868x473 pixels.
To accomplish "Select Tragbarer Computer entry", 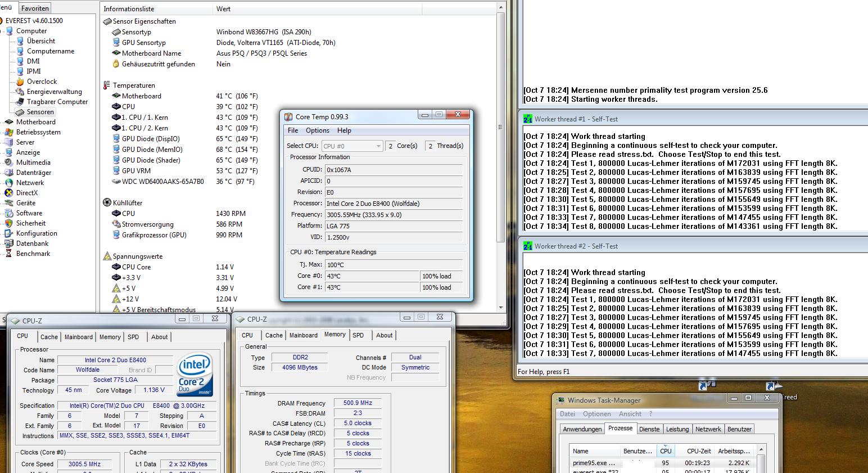I will (57, 102).
